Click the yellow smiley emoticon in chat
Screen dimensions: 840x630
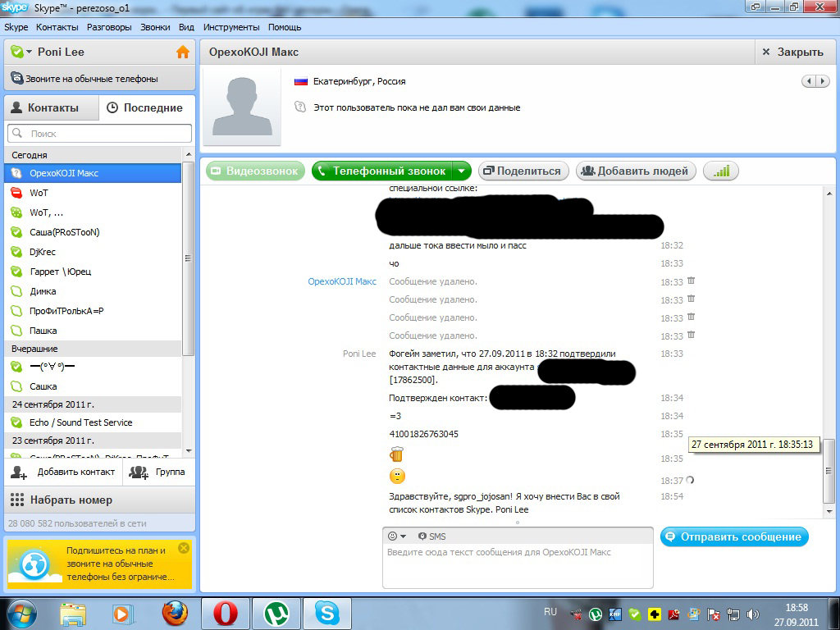[x=397, y=477]
